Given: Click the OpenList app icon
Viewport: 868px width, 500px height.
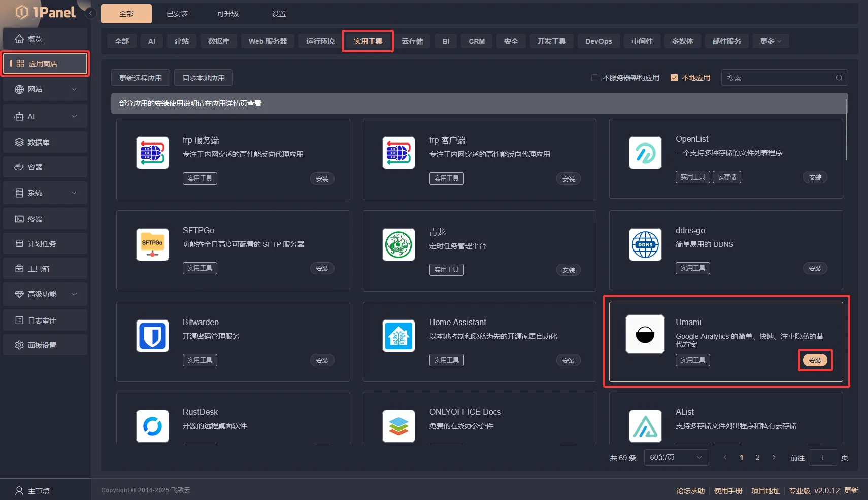Looking at the screenshot, I should coord(645,153).
